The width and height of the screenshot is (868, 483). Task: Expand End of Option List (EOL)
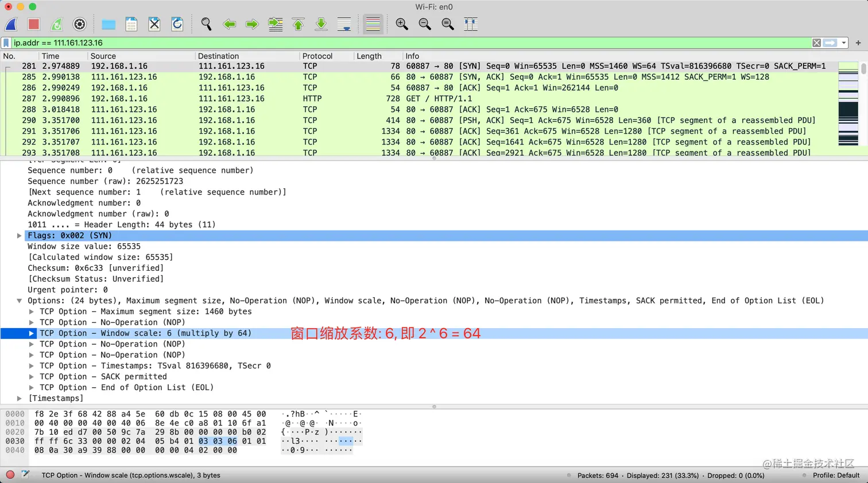click(32, 388)
